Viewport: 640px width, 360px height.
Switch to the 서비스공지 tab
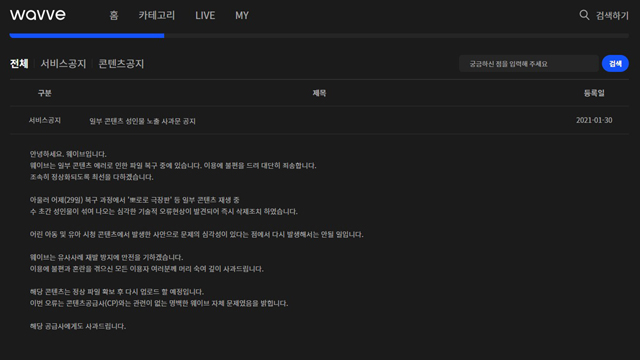point(63,64)
